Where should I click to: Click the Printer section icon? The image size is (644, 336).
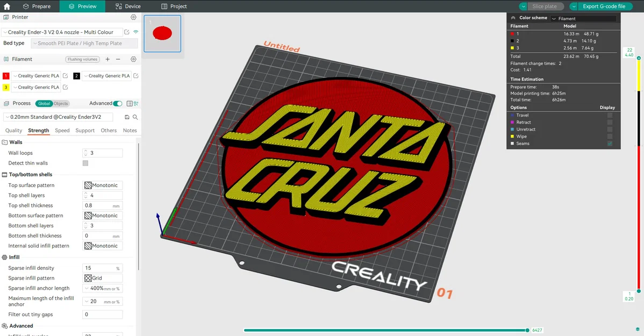click(6, 17)
